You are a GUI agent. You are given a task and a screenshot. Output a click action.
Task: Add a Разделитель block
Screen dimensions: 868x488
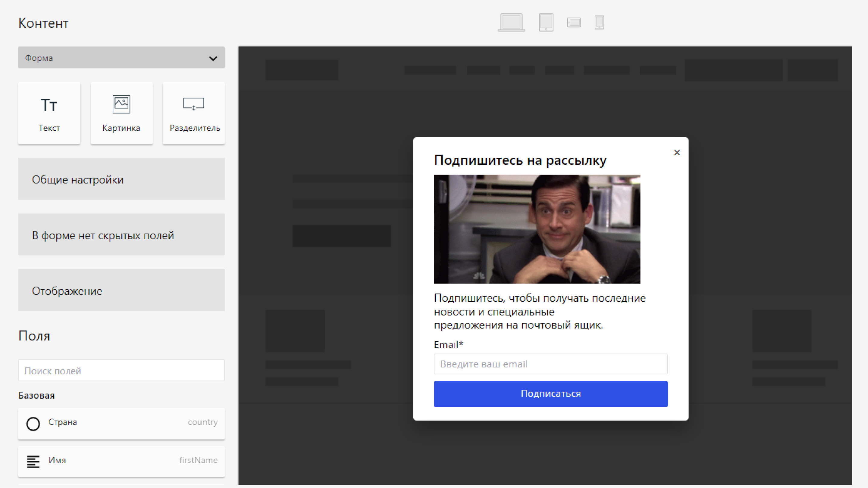coord(194,113)
